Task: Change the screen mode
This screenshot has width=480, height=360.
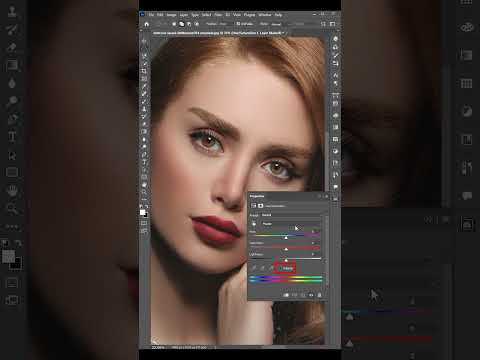Action: 144,231
